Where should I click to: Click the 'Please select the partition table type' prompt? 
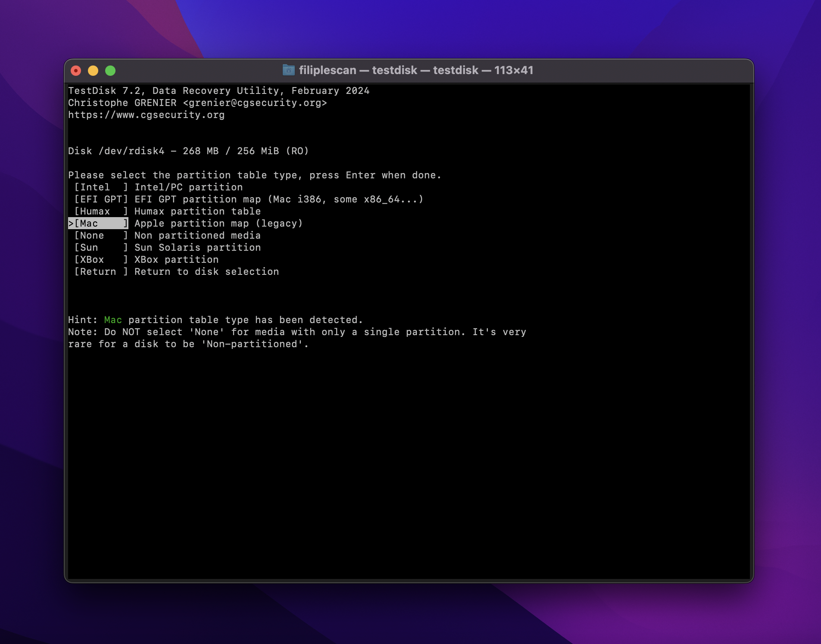point(255,175)
